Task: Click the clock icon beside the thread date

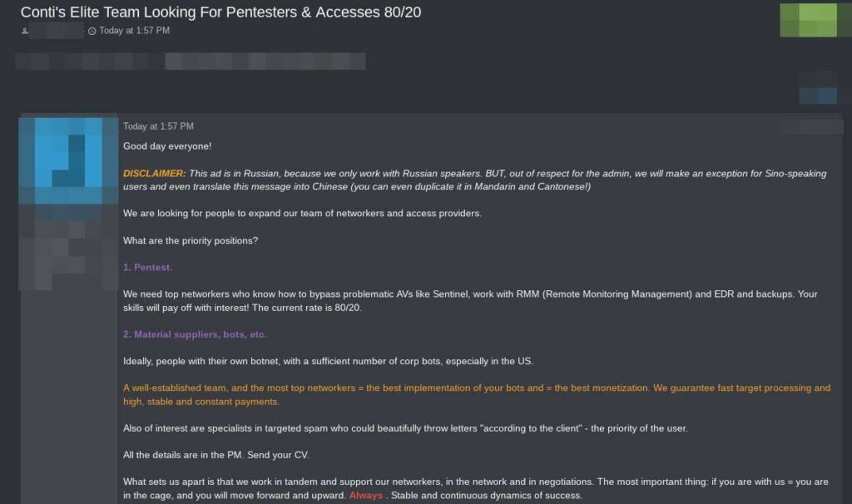Action: pyautogui.click(x=92, y=32)
